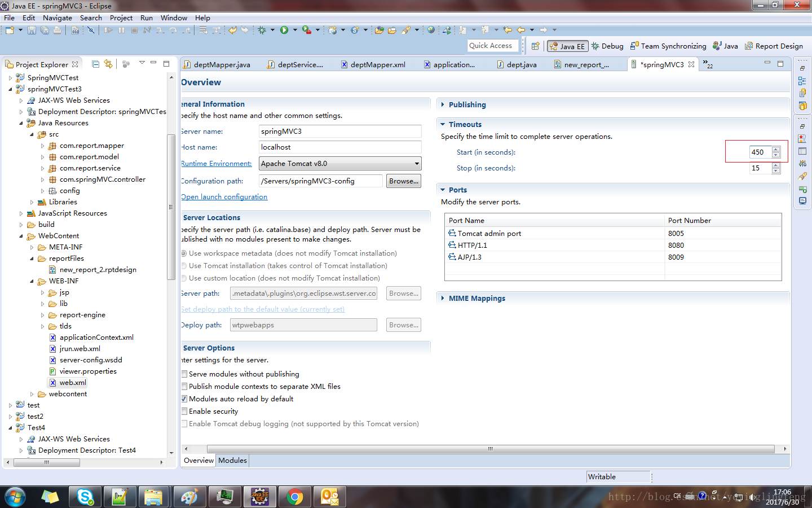Viewport: 812px width, 508px height.
Task: Increase Start timeout with the spinner up arrow
Action: (776, 150)
